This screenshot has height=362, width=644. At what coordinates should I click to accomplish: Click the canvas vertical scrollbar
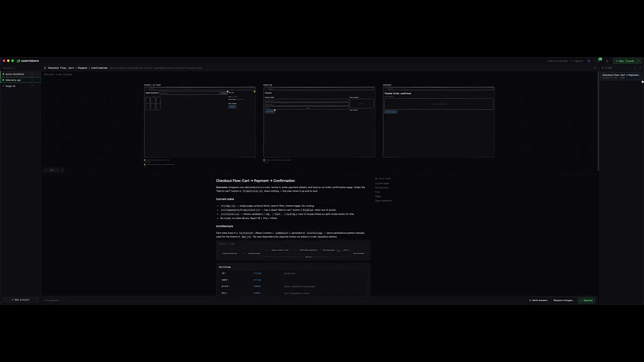(x=598, y=121)
